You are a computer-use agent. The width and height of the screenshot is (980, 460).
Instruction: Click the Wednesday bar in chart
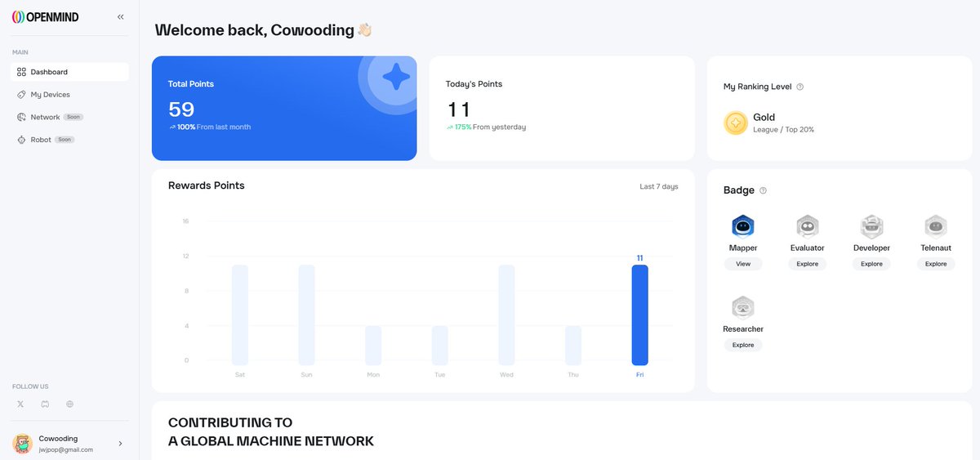pyautogui.click(x=506, y=315)
